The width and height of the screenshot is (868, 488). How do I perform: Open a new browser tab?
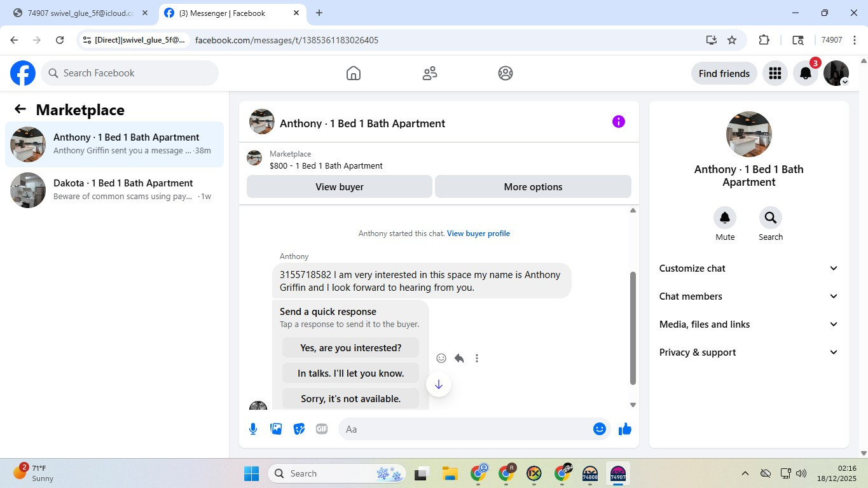click(319, 13)
